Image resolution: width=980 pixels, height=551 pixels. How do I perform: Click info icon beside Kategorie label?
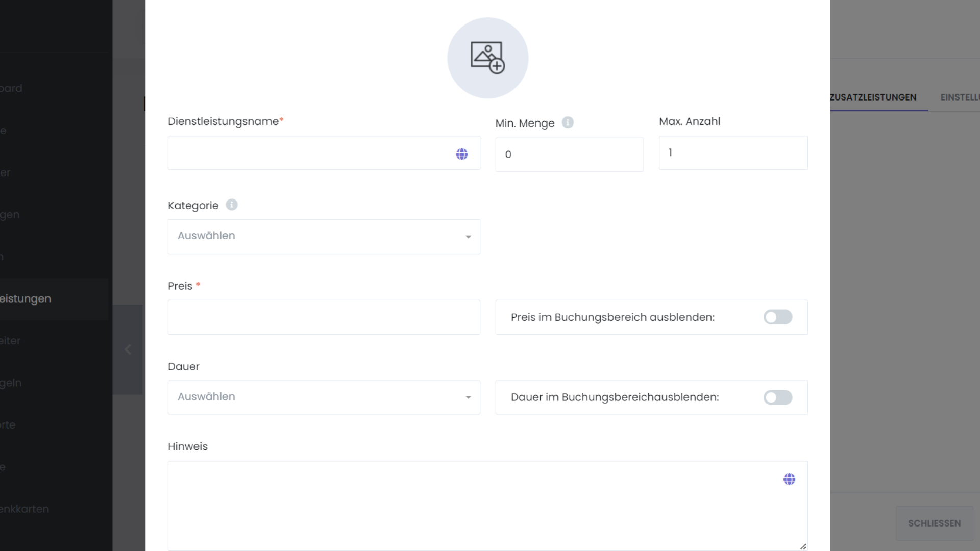point(232,205)
